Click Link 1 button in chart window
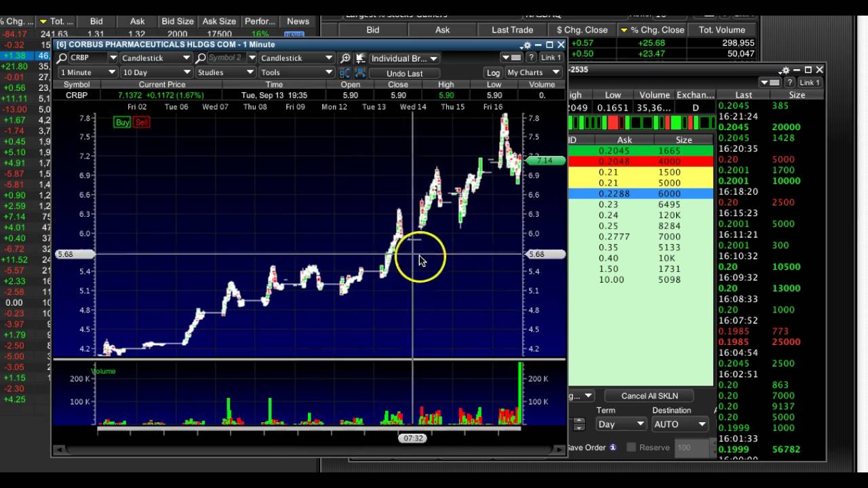The width and height of the screenshot is (868, 488). 551,58
